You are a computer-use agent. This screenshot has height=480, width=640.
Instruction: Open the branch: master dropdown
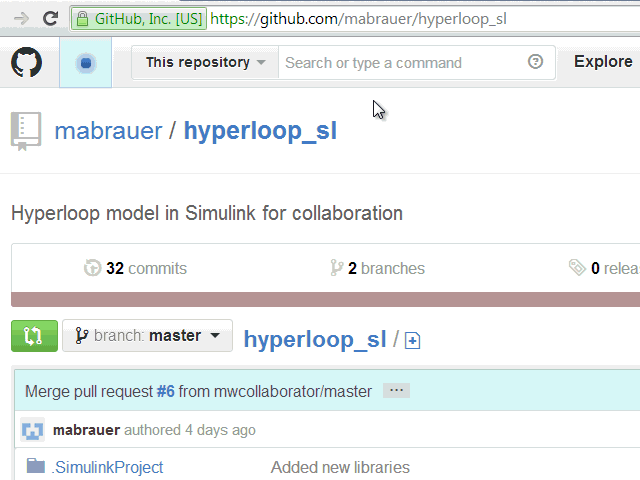[147, 336]
